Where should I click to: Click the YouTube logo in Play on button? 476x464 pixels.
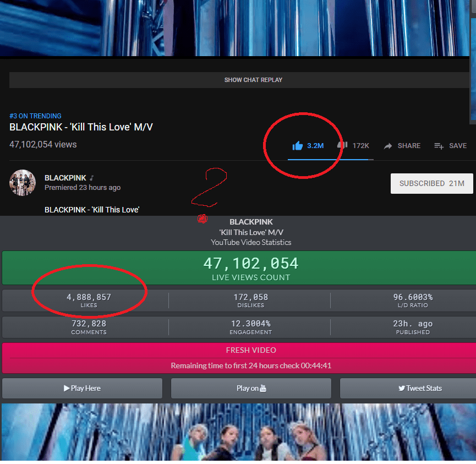point(263,389)
